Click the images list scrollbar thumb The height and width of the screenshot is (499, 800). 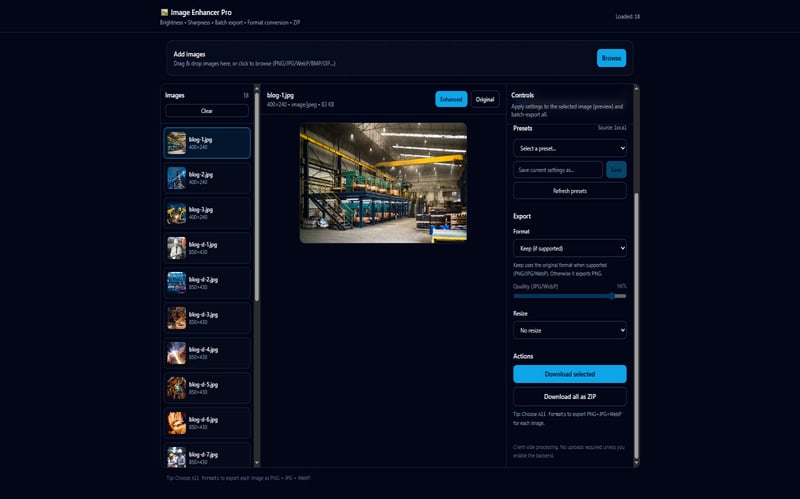257,197
